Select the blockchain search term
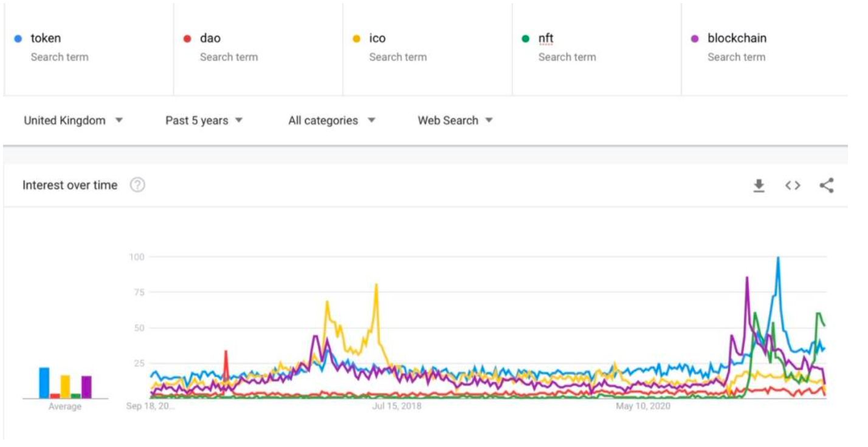868x447 pixels. pos(737,38)
